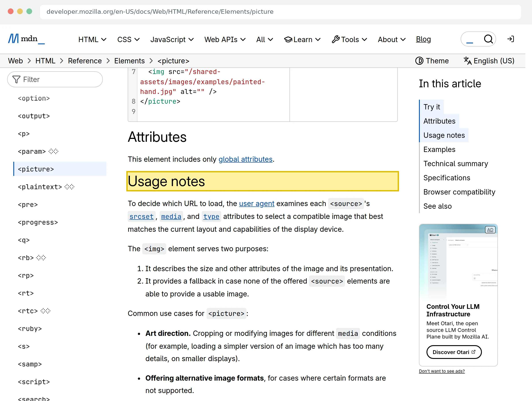Screen dimensions: 532x401
Task: Select the <progress> sidebar item
Action: tap(38, 222)
